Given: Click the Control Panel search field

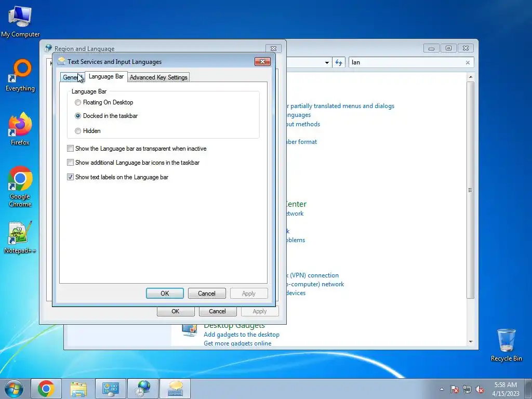Looking at the screenshot, I should coord(407,62).
